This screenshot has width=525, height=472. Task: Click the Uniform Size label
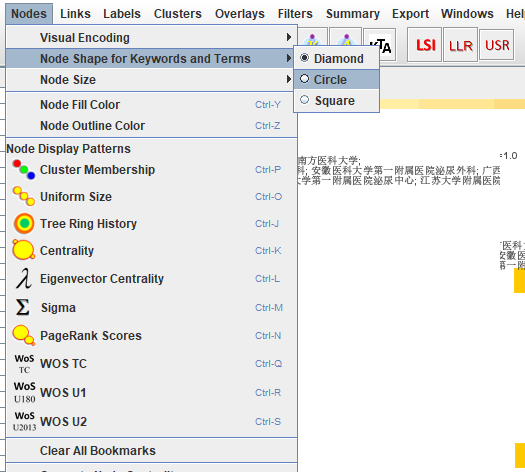coord(76,196)
